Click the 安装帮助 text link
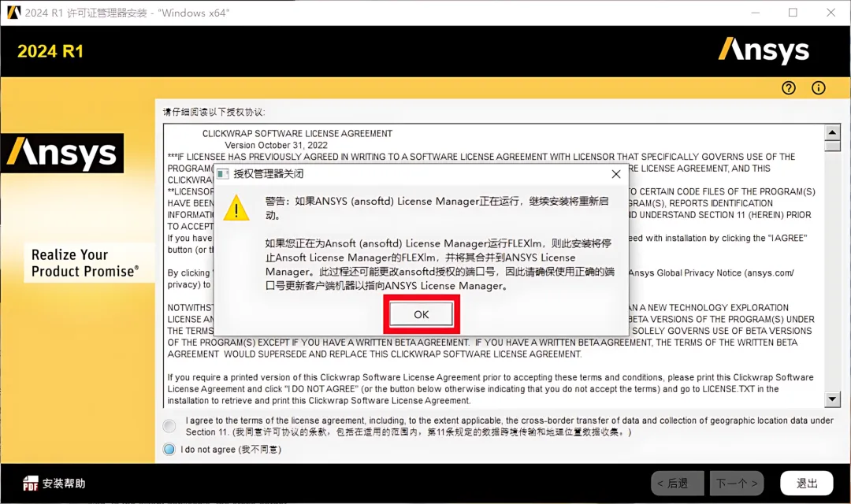Image resolution: width=851 pixels, height=504 pixels. click(64, 484)
